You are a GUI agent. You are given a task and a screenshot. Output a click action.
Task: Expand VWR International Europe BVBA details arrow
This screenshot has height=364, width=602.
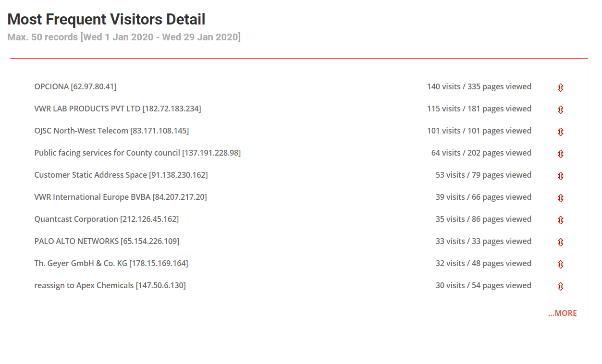pos(560,198)
